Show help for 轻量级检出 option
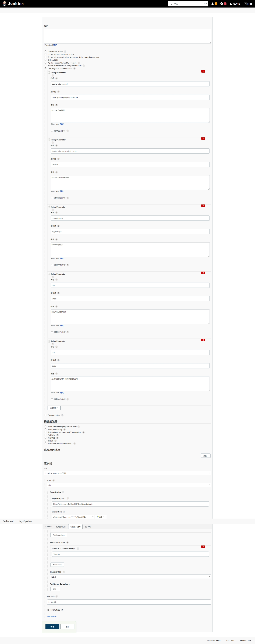Viewport: 255px width, 644px height. click(x=62, y=610)
